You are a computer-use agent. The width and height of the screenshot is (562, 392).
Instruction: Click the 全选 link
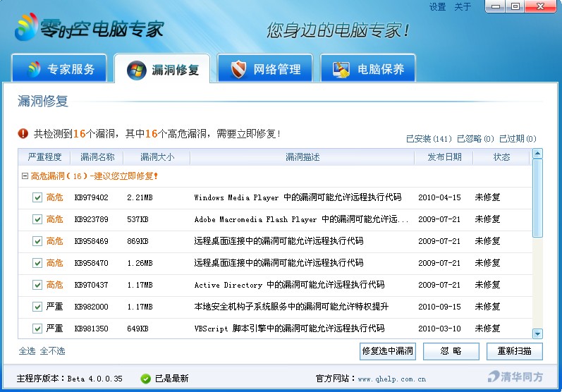click(27, 351)
